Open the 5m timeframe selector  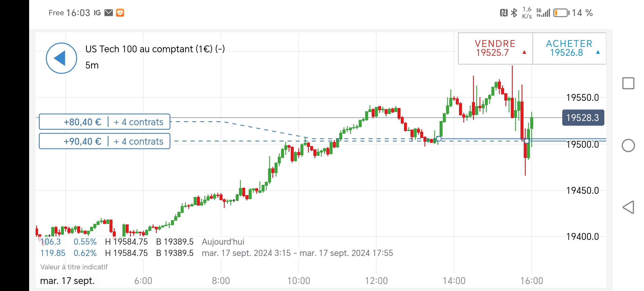[x=92, y=65]
